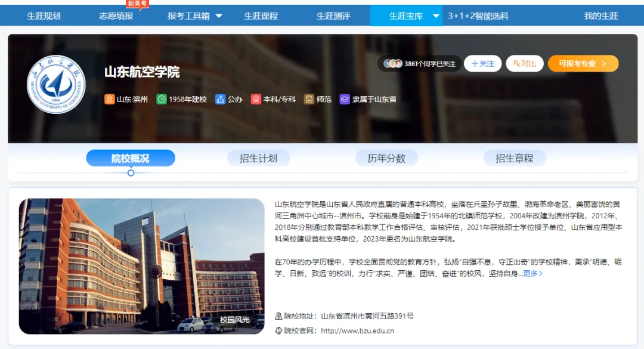This screenshot has height=349, width=644.
Task: Click the 山东省滨州市黄河五路391号 address text
Action: pos(367,316)
